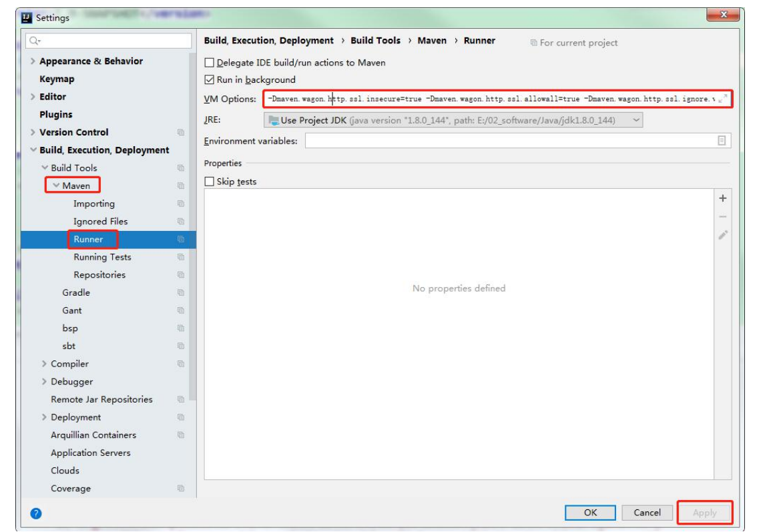The image size is (777, 532).
Task: Select Gant in Build Tools
Action: 72,310
